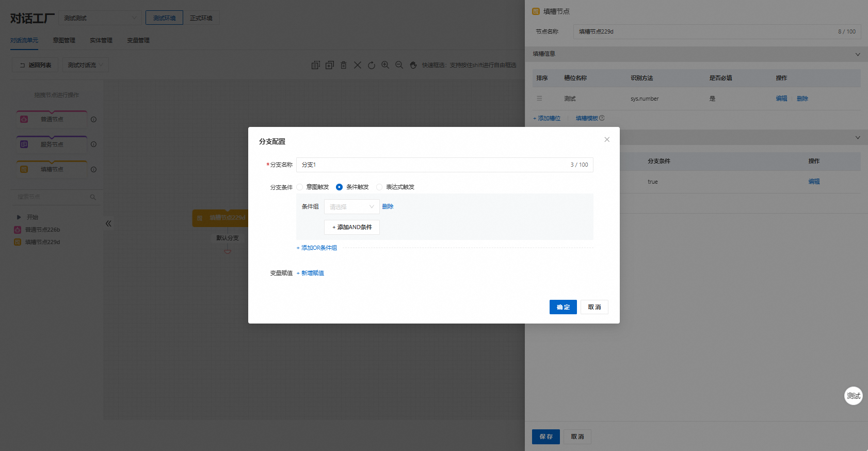The height and width of the screenshot is (451, 868).
Task: Cancel the 分支配置 dialog with 取消
Action: pyautogui.click(x=594, y=307)
